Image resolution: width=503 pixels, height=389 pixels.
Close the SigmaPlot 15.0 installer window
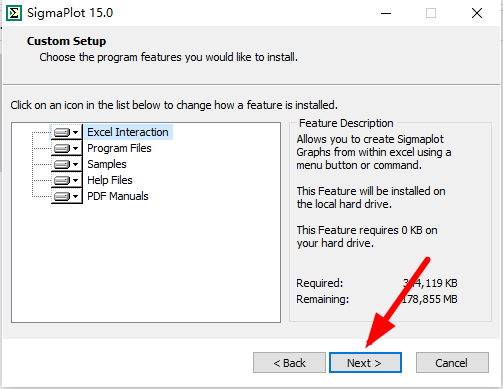point(477,13)
